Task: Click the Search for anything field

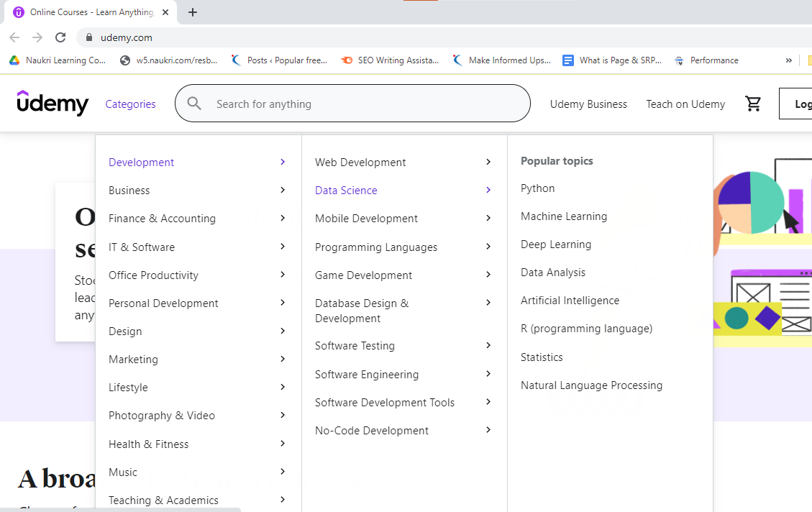Action: 352,104
